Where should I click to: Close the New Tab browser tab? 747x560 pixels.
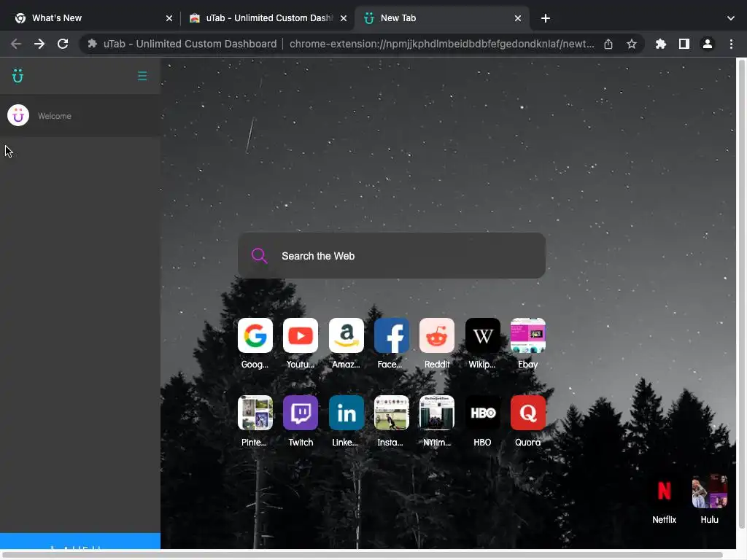(x=518, y=18)
